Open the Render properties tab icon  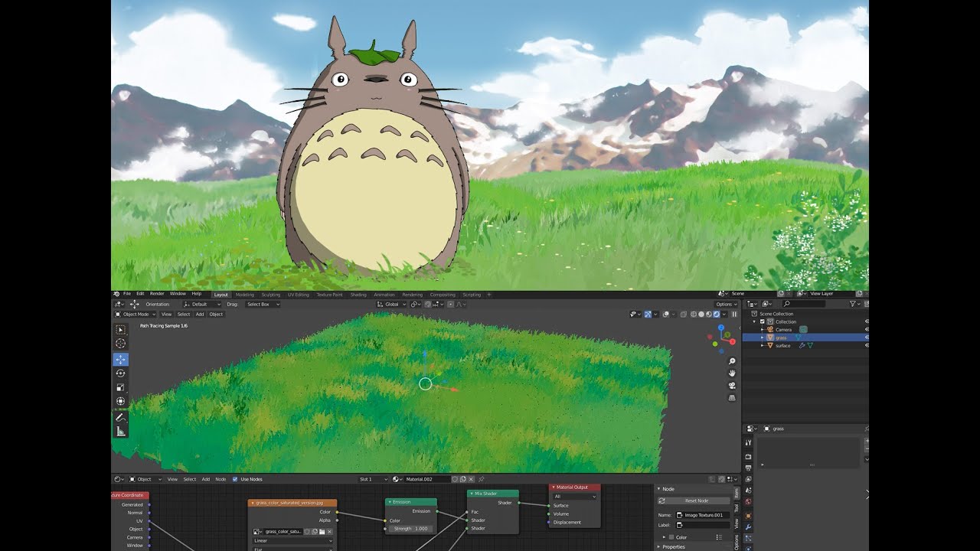coord(748,456)
